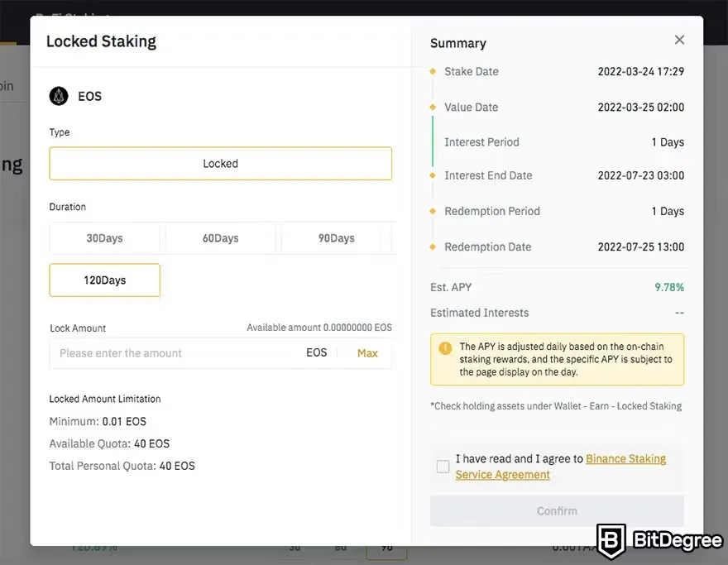The image size is (728, 565).
Task: Choose the 30Days duration
Action: (x=104, y=238)
